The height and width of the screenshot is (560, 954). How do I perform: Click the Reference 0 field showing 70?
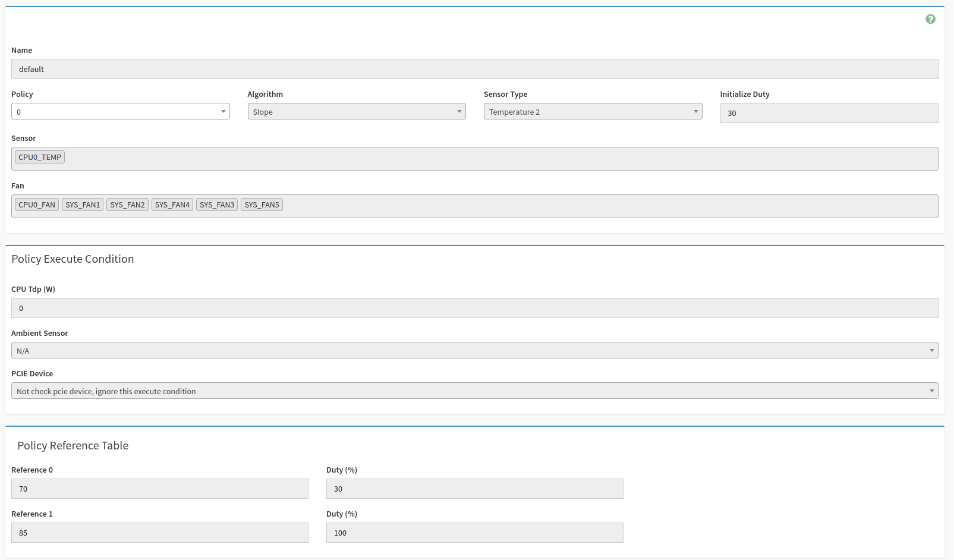(159, 489)
